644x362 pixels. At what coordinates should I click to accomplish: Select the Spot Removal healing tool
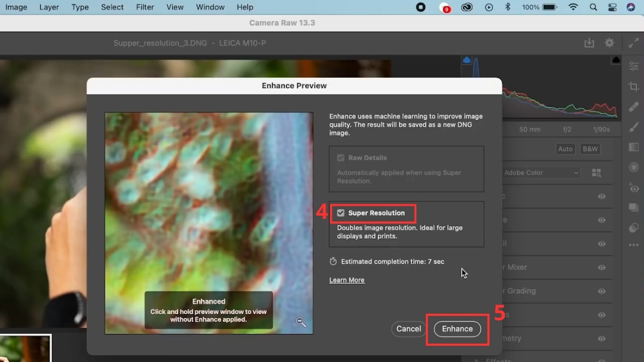634,107
